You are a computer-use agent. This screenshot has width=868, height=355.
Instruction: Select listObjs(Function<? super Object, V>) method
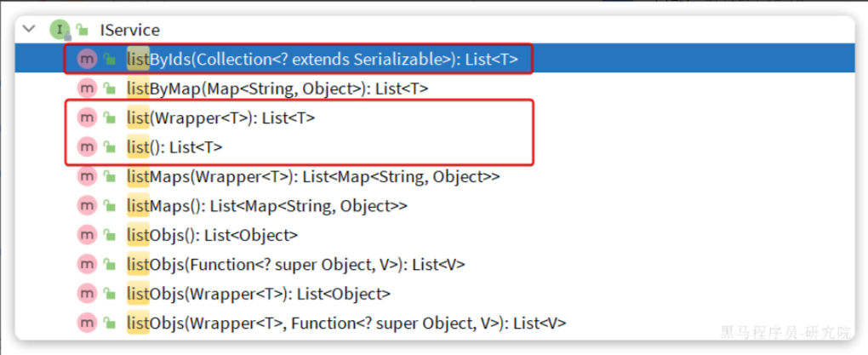click(x=295, y=265)
